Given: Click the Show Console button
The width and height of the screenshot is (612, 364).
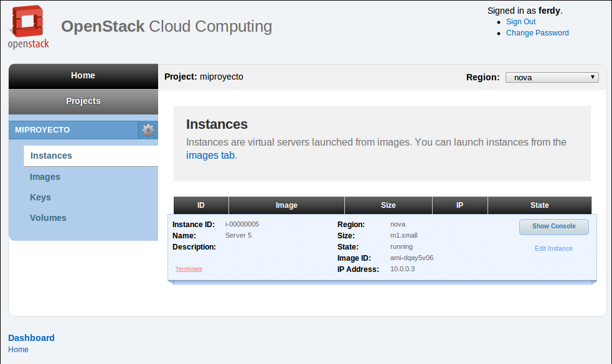Looking at the screenshot, I should coord(554,226).
